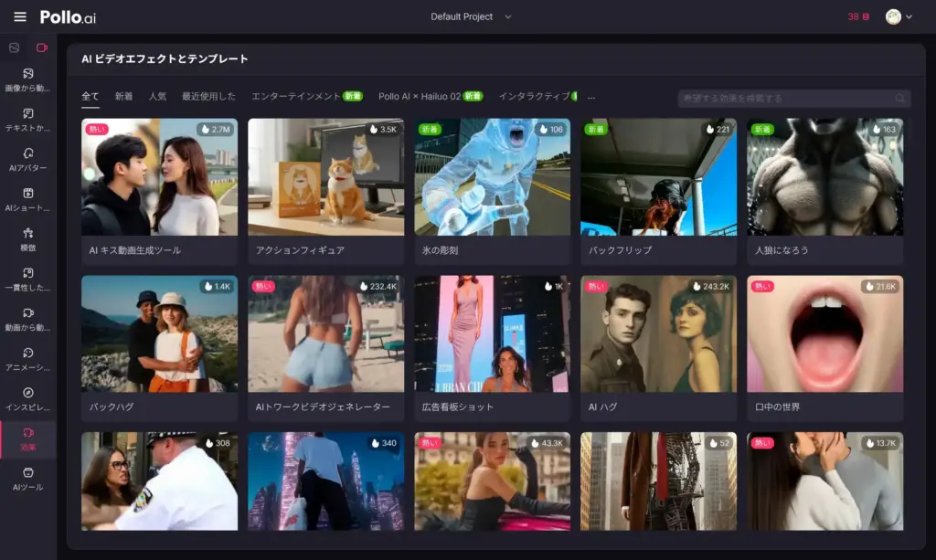The width and height of the screenshot is (936, 560).
Task: Open the user avatar account menu
Action: (x=899, y=16)
